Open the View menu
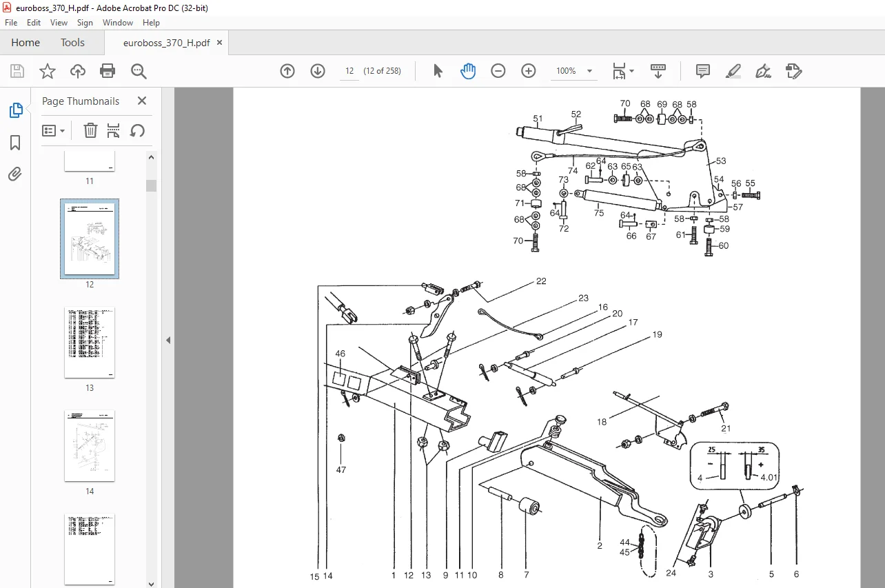The width and height of the screenshot is (885, 588). pyautogui.click(x=59, y=23)
